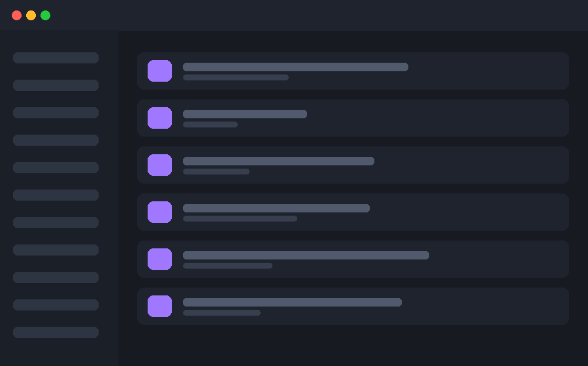Screen dimensions: 588x366
Task: Select the purple icon in third list row
Action: [160, 165]
